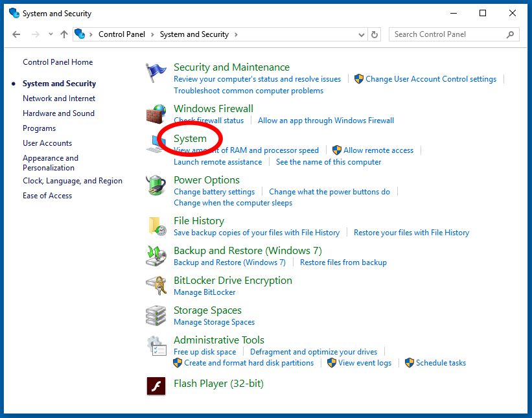Click Restore files from backup
532x418 pixels.
tap(343, 262)
